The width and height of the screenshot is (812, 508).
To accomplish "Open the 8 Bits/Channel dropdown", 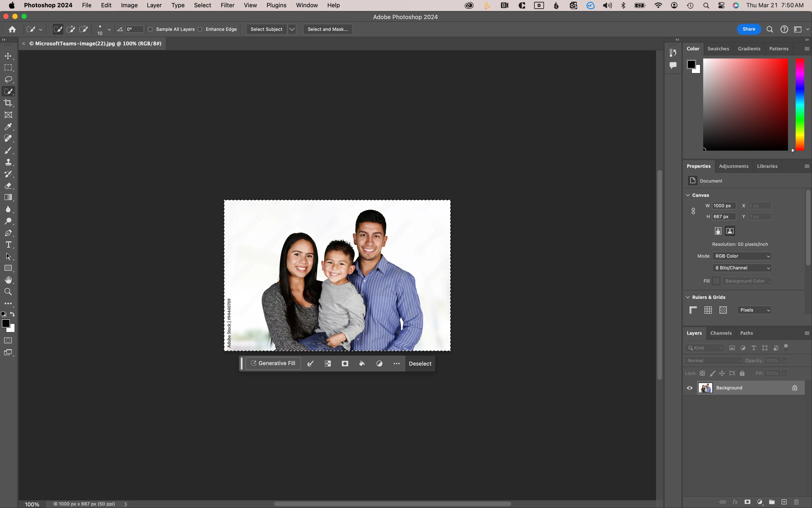I will click(x=742, y=268).
